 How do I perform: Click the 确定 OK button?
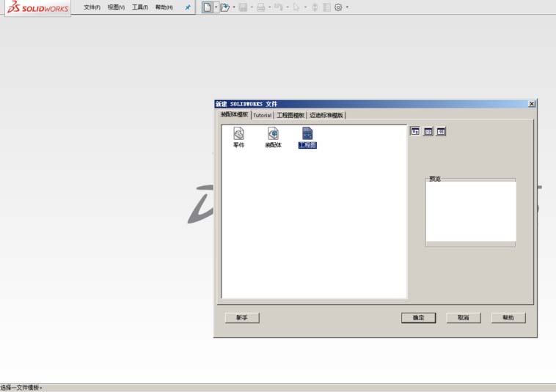click(418, 318)
